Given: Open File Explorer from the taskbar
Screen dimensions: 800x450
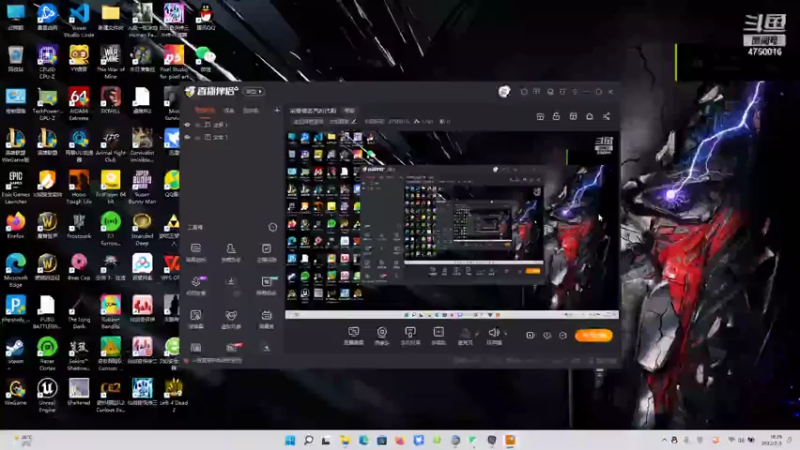Looking at the screenshot, I should tap(345, 440).
